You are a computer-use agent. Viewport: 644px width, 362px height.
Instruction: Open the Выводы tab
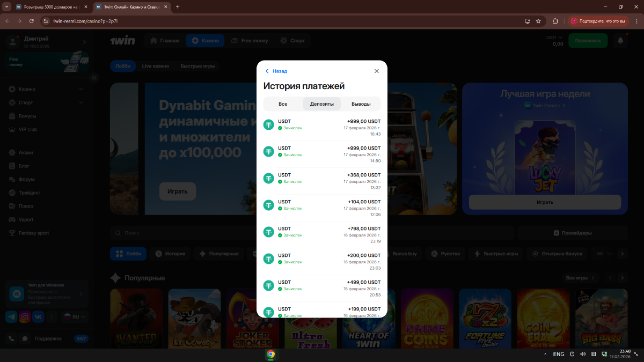coord(361,104)
